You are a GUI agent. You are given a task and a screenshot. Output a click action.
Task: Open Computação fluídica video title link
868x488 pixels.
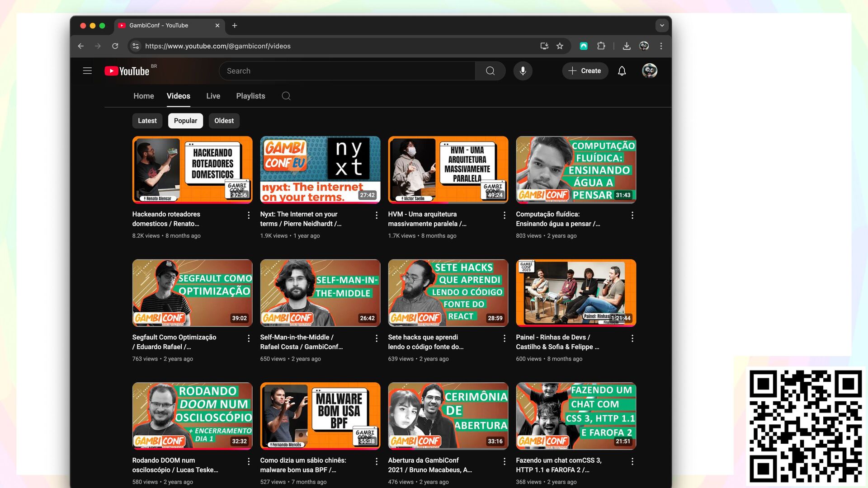(x=558, y=219)
